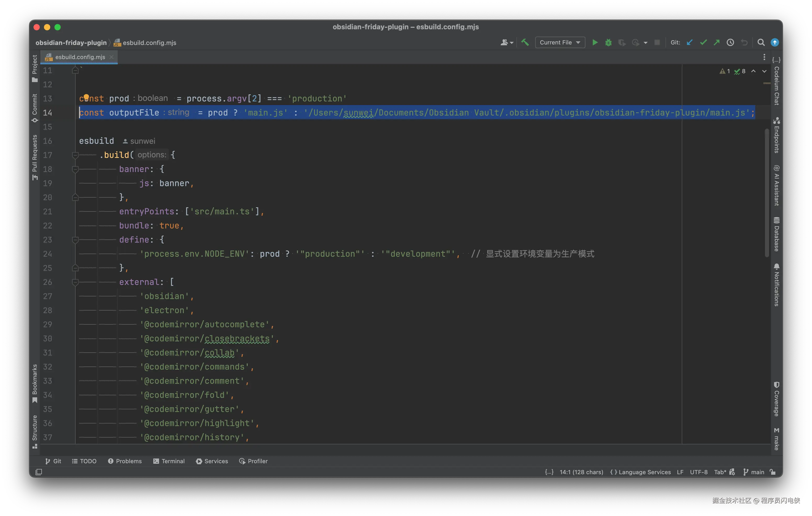
Task: Open Git history clock icon
Action: click(730, 42)
